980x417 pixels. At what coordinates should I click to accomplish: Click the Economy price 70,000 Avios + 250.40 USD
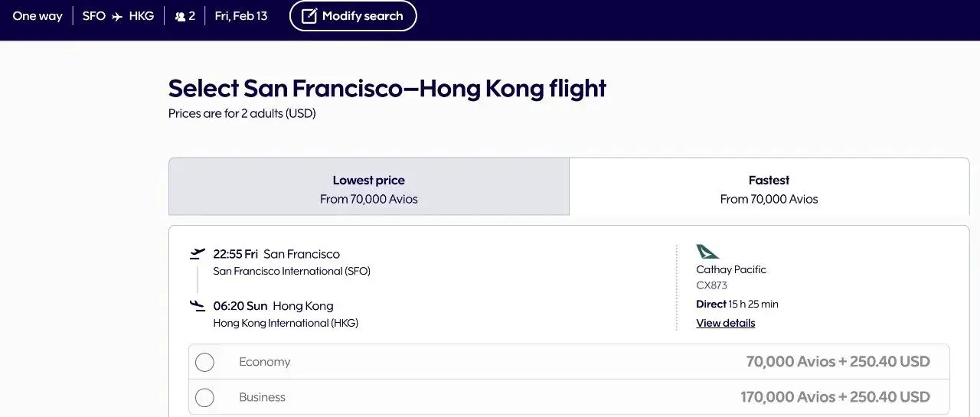tap(838, 362)
